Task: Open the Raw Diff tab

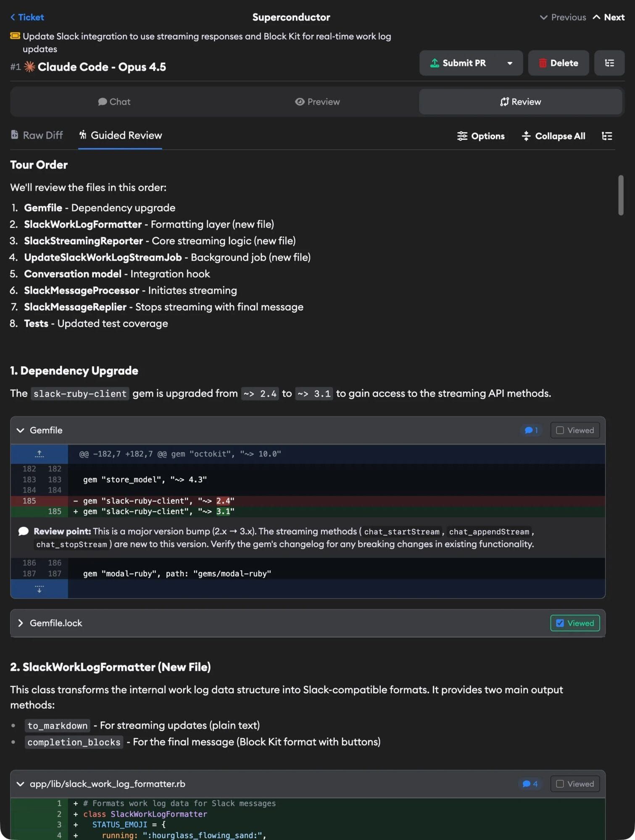Action: coord(37,135)
